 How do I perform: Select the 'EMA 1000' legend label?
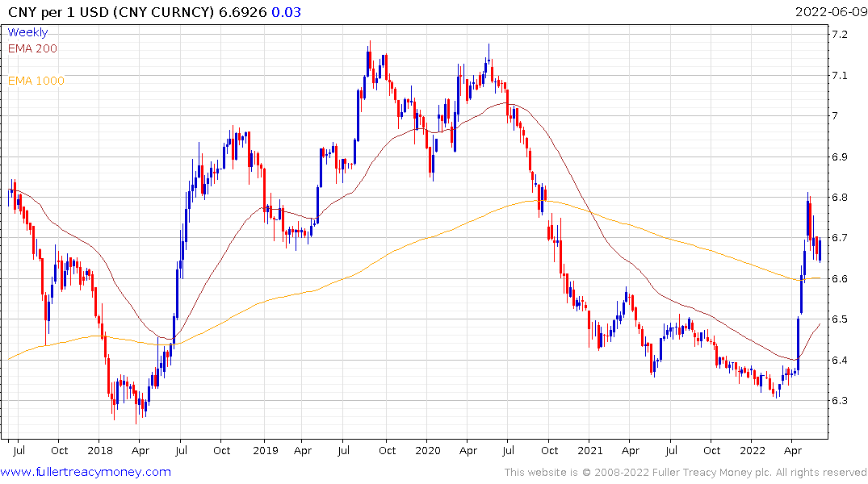[x=36, y=81]
